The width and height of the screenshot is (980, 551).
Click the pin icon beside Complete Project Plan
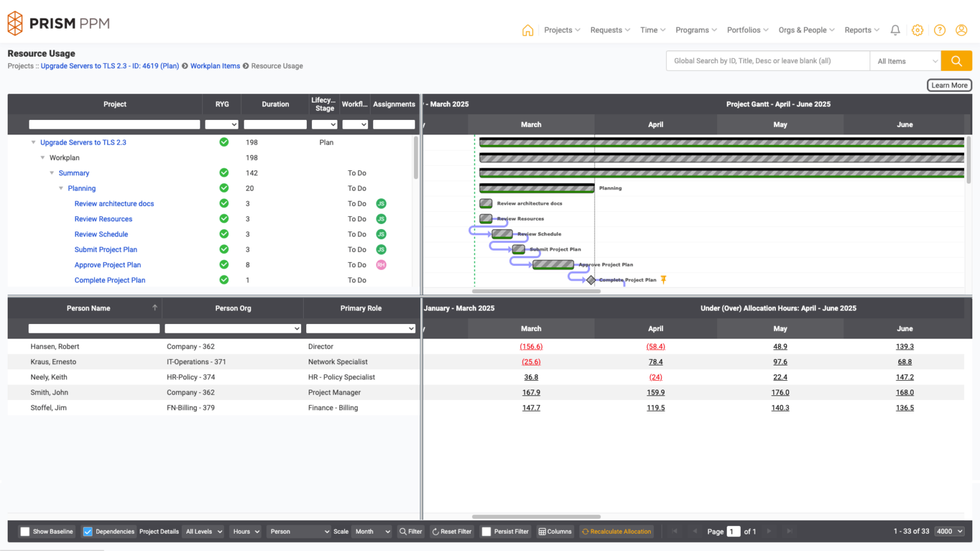[x=664, y=279]
